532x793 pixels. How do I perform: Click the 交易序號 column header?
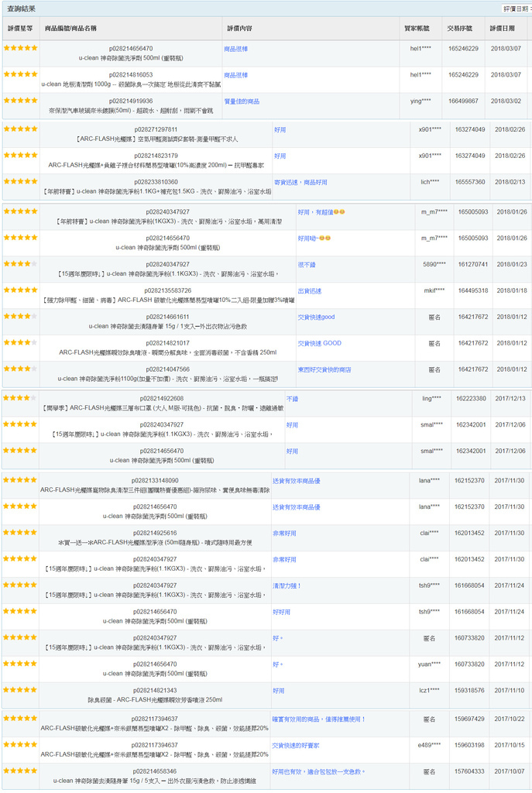pyautogui.click(x=460, y=29)
